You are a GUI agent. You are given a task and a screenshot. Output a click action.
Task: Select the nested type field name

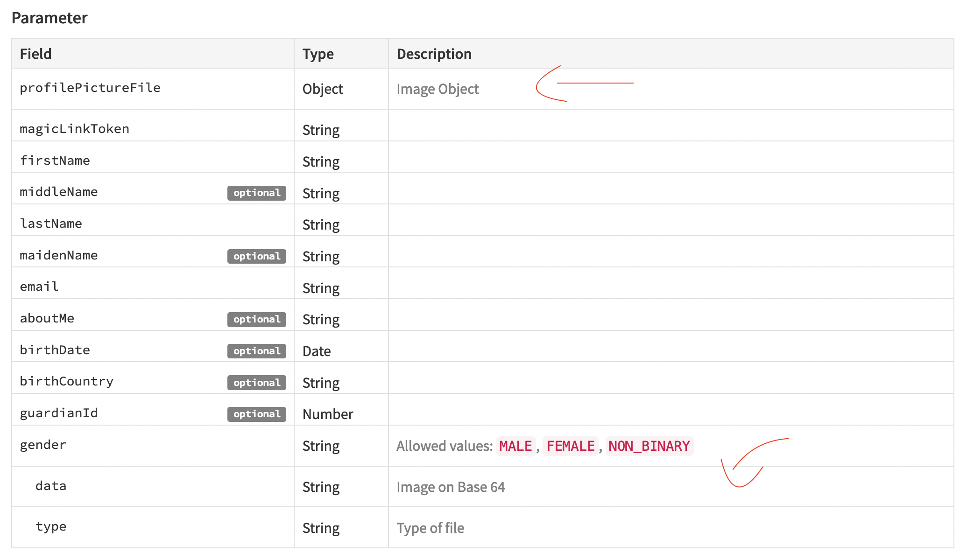point(51,526)
